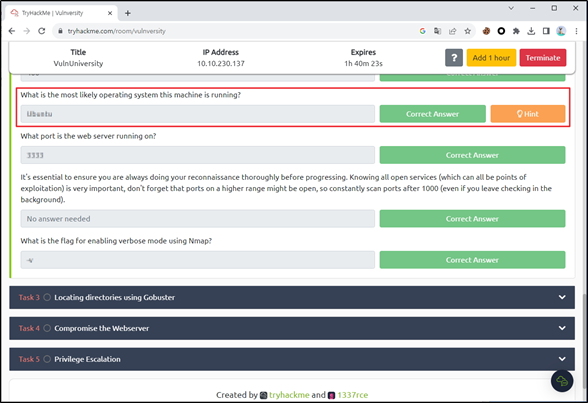Click the -v answer field
This screenshot has width=588, height=403.
pyautogui.click(x=198, y=260)
